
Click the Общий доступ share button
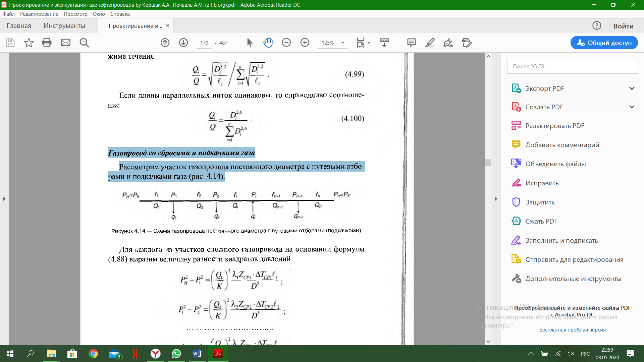[x=604, y=43]
